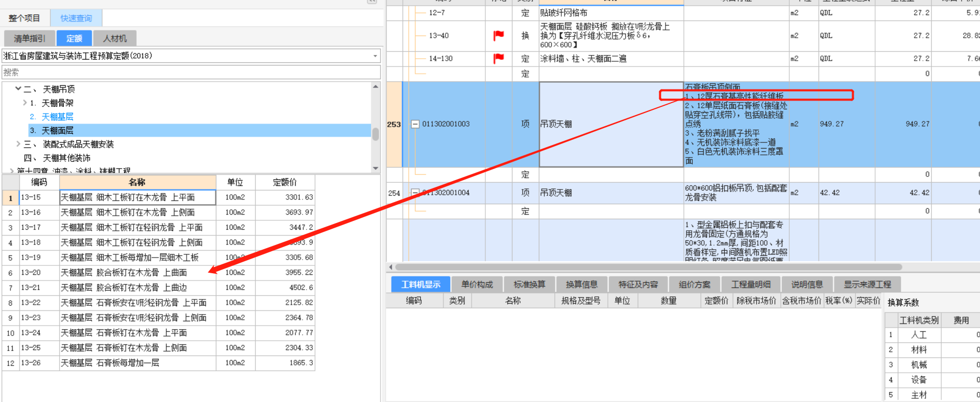Open the 单价构成 tab
This screenshot has width=980, height=402.
click(477, 284)
